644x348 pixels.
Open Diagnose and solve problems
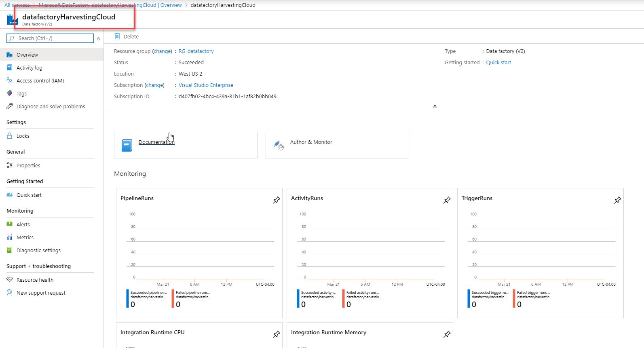pos(52,106)
